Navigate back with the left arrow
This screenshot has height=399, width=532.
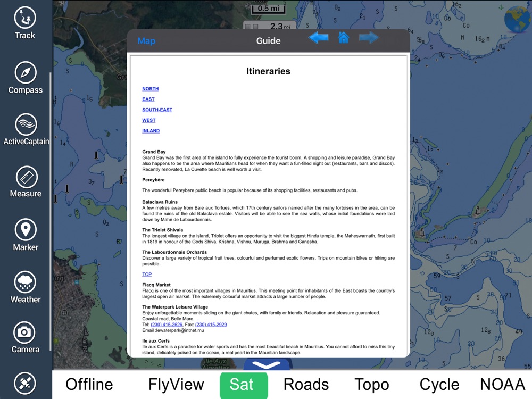pos(318,38)
